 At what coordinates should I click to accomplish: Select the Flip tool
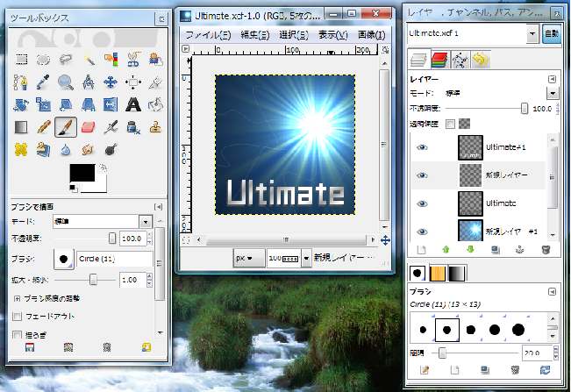tap(111, 105)
